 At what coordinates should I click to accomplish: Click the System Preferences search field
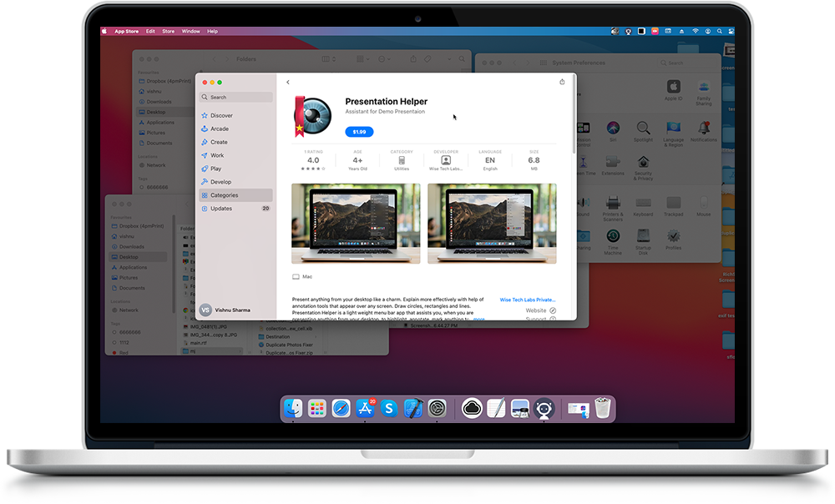click(x=686, y=63)
